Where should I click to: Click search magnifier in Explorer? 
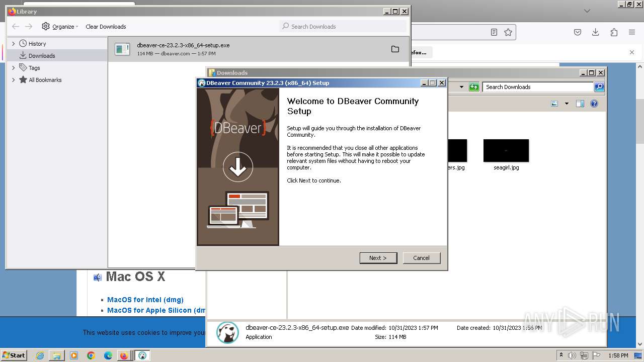pos(599,87)
